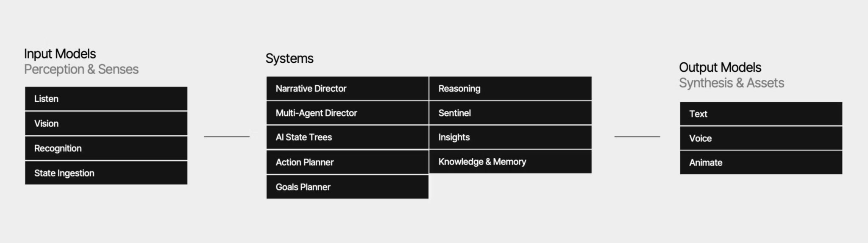This screenshot has height=243, width=868.
Task: Select the Knowledge & Memory block
Action: click(x=510, y=162)
